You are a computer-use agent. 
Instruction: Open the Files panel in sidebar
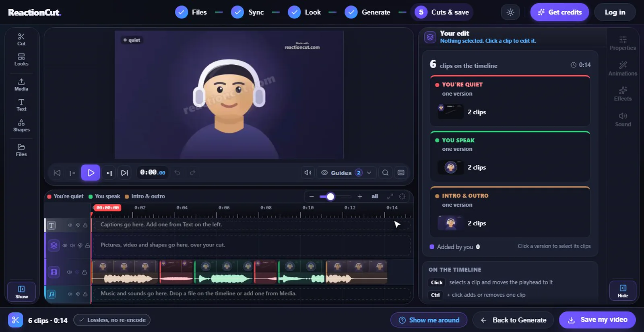tap(21, 150)
